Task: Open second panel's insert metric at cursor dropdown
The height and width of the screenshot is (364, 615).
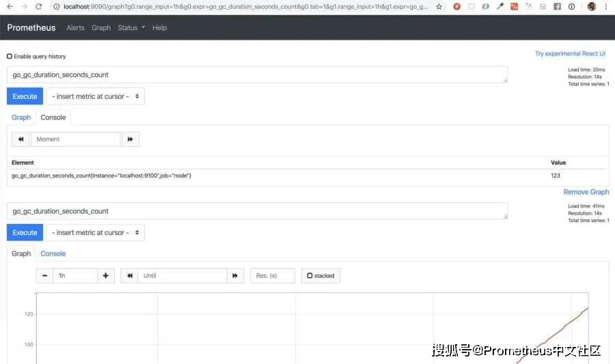Action: [x=96, y=233]
